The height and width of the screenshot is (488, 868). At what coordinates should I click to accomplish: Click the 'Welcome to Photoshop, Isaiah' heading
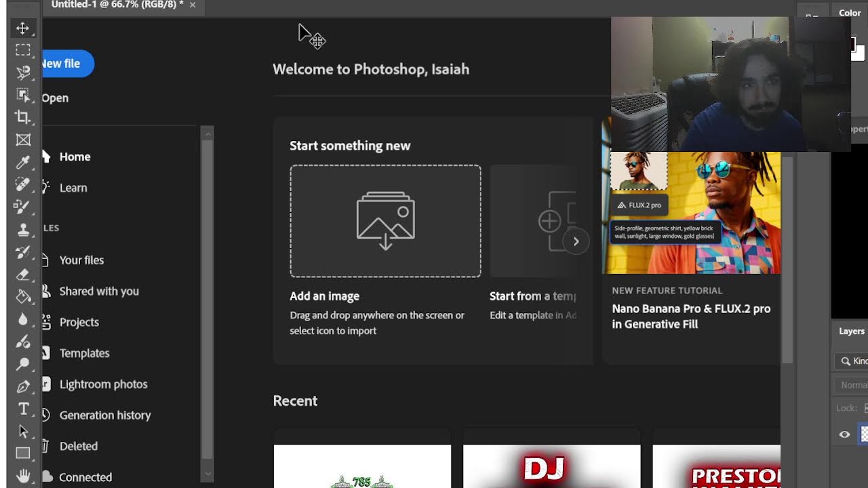(371, 69)
